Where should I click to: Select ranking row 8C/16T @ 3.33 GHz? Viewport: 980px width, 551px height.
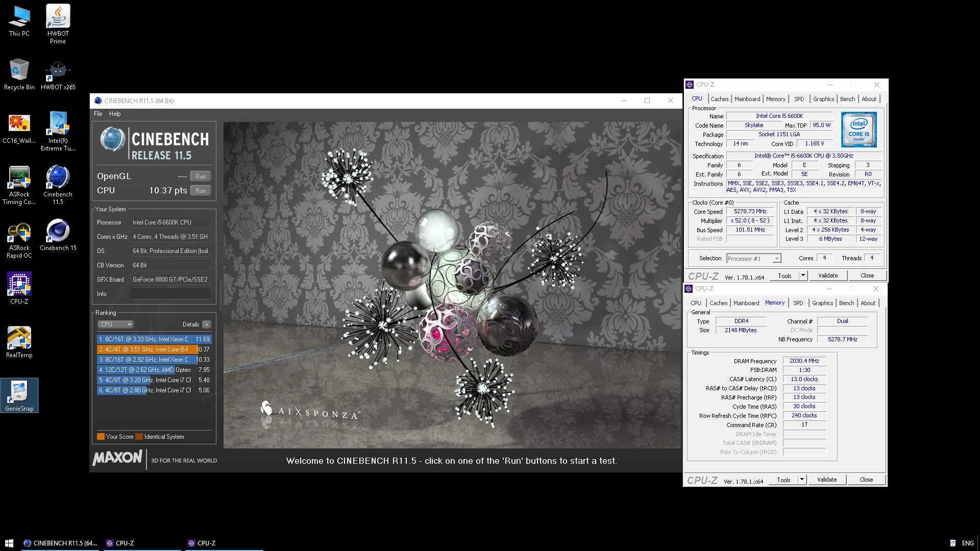coord(154,339)
